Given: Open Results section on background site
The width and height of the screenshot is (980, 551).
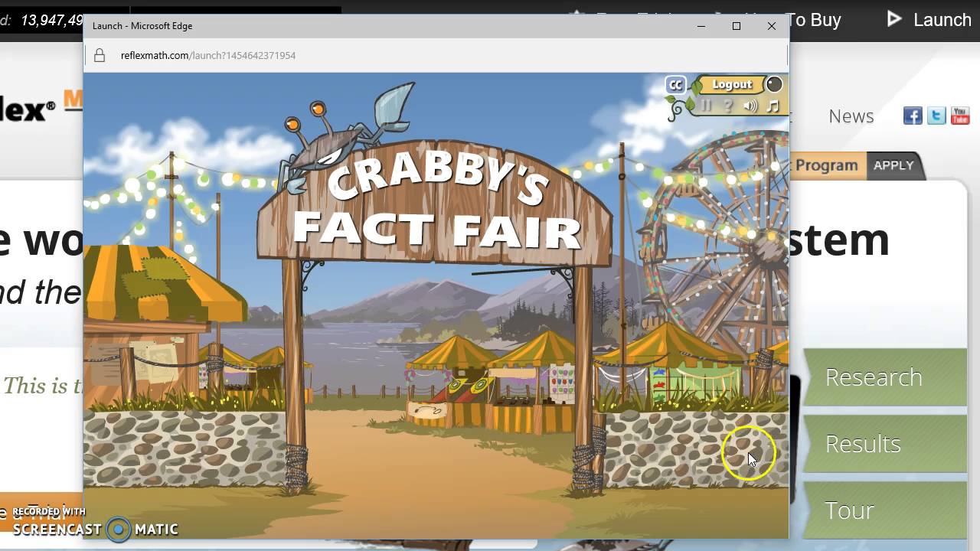Looking at the screenshot, I should coord(885,444).
